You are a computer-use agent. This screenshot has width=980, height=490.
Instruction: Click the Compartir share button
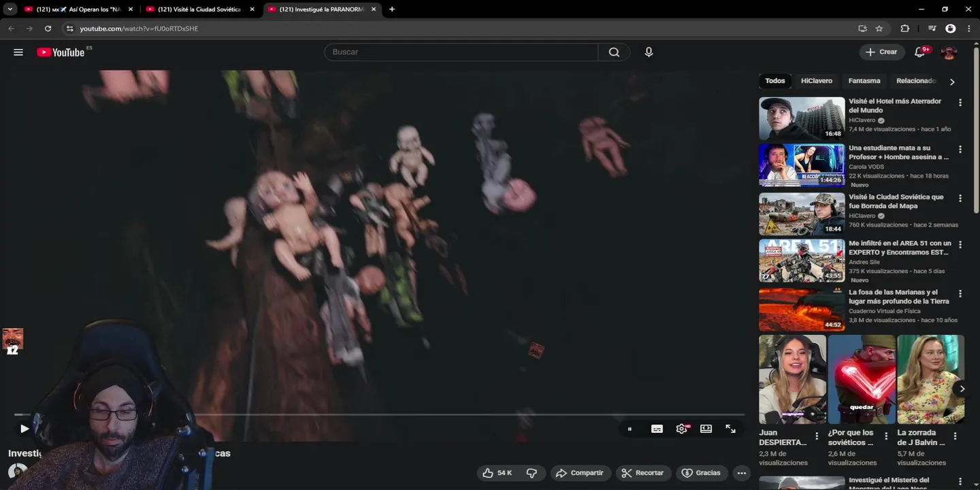click(580, 473)
